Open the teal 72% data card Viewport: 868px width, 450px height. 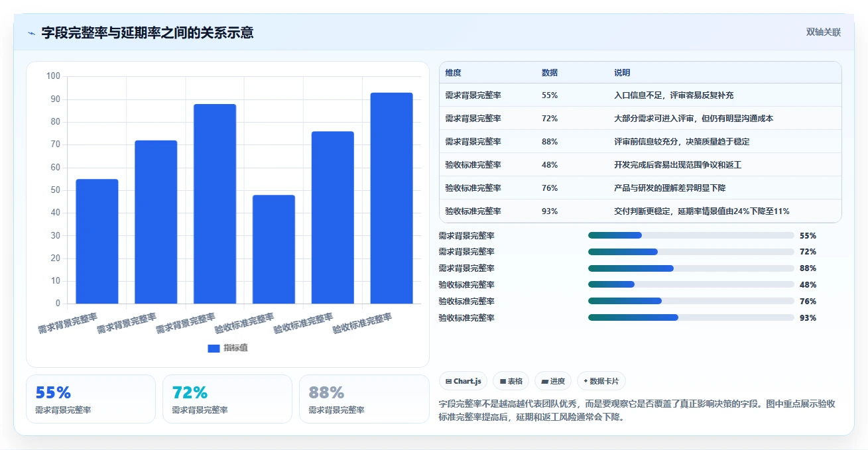tap(227, 399)
